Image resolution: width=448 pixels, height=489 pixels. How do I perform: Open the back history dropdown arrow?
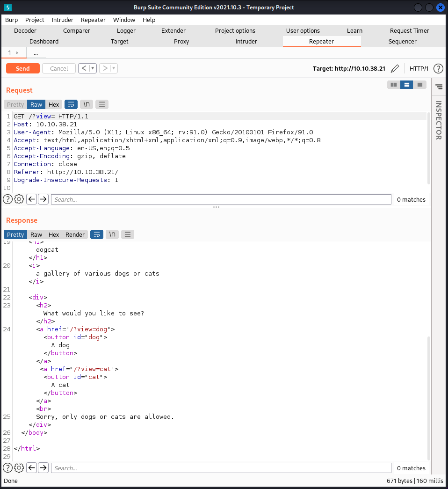point(93,68)
